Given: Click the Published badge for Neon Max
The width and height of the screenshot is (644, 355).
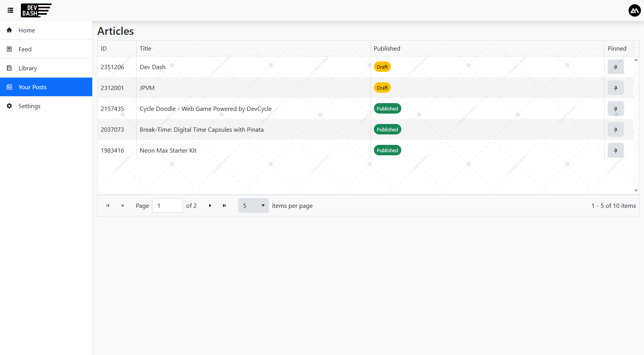Looking at the screenshot, I should [x=387, y=150].
